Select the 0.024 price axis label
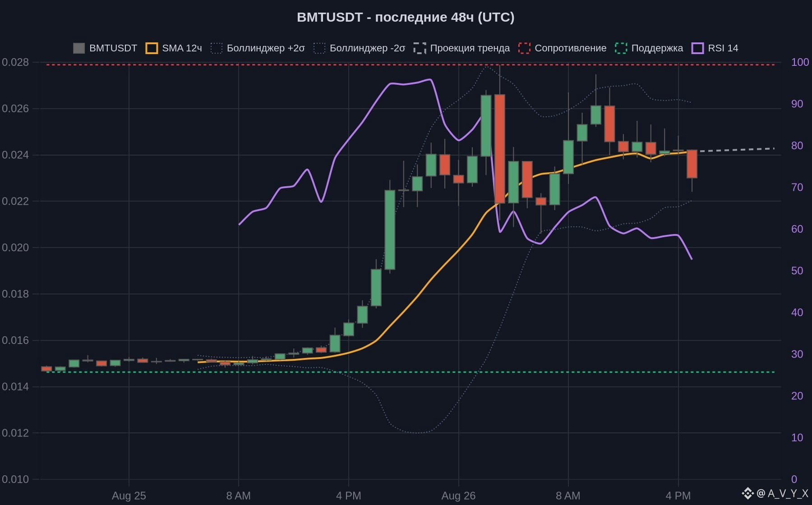Viewport: 812px width, 505px height. pyautogui.click(x=15, y=155)
